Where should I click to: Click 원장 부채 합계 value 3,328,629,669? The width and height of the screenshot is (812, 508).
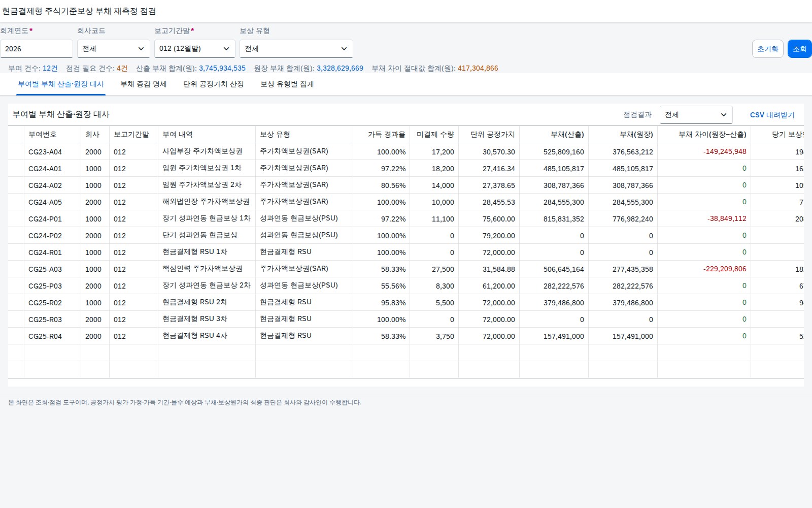point(340,68)
